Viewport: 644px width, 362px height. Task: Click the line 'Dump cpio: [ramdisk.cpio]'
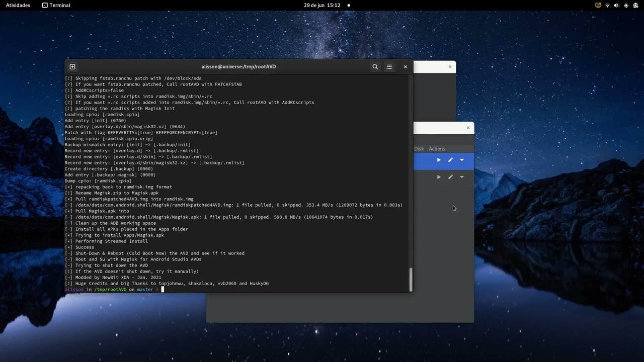[x=98, y=181]
